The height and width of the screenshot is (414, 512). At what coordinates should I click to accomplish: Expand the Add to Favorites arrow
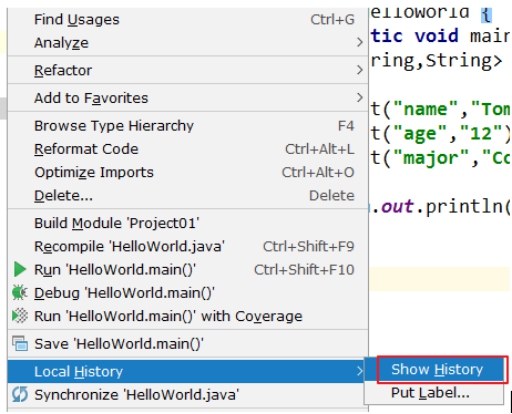pyautogui.click(x=359, y=98)
